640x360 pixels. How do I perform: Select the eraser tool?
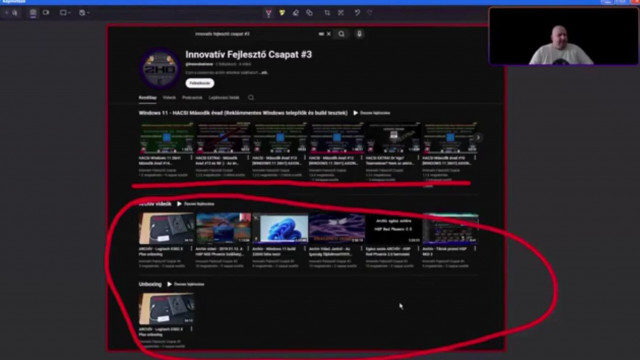coord(296,13)
